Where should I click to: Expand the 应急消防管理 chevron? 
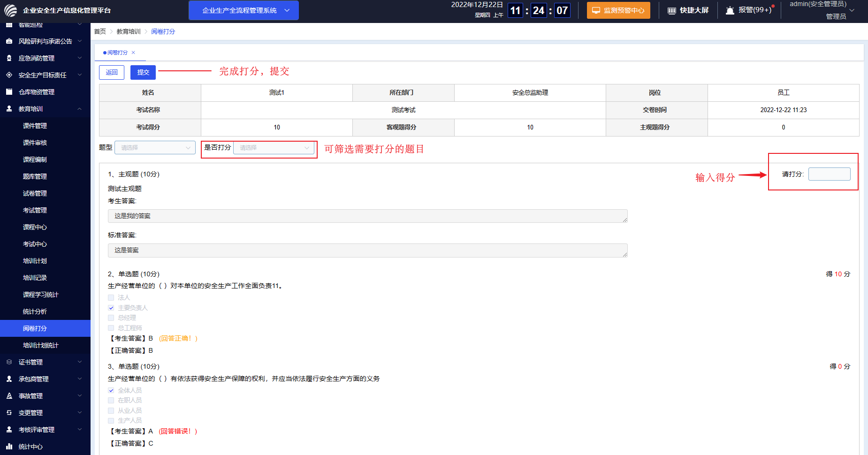(x=80, y=58)
